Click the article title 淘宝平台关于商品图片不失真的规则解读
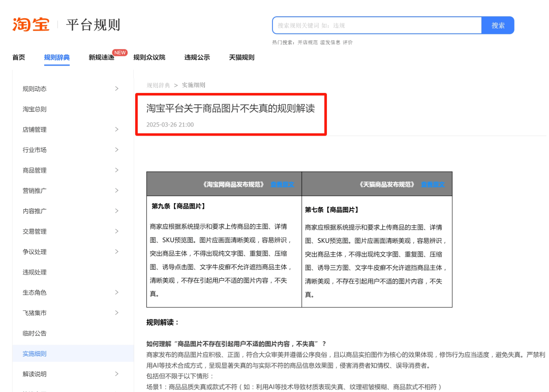This screenshot has width=549, height=392. coord(230,108)
